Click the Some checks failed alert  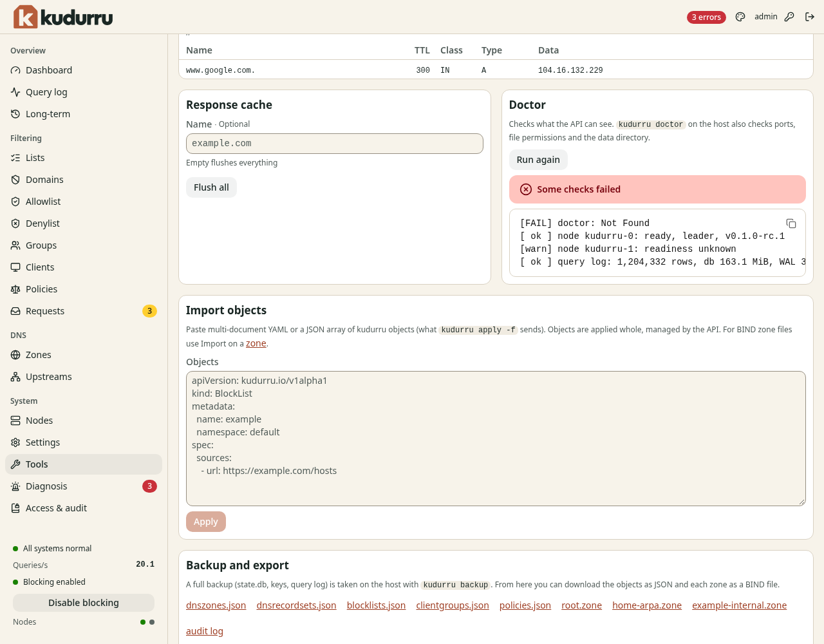[657, 189]
